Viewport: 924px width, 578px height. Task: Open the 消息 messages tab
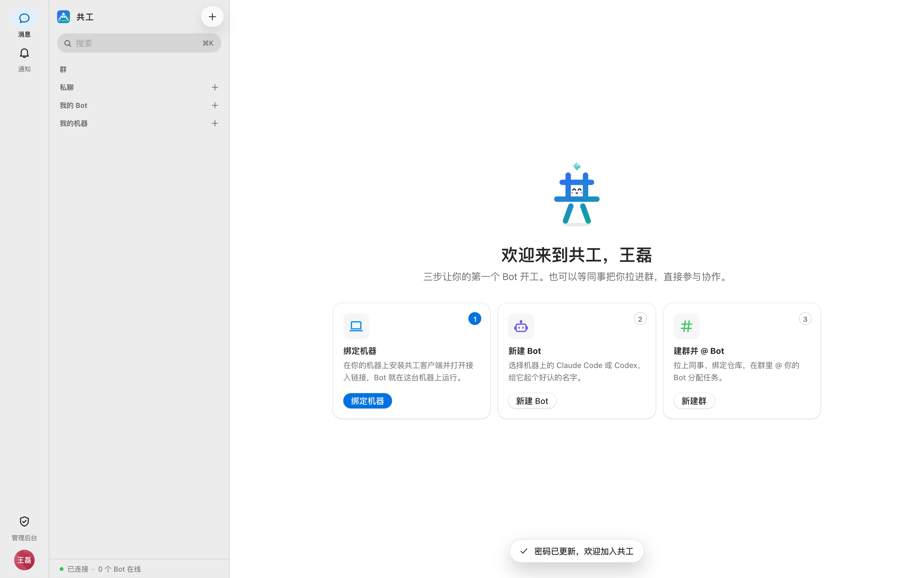pyautogui.click(x=24, y=23)
